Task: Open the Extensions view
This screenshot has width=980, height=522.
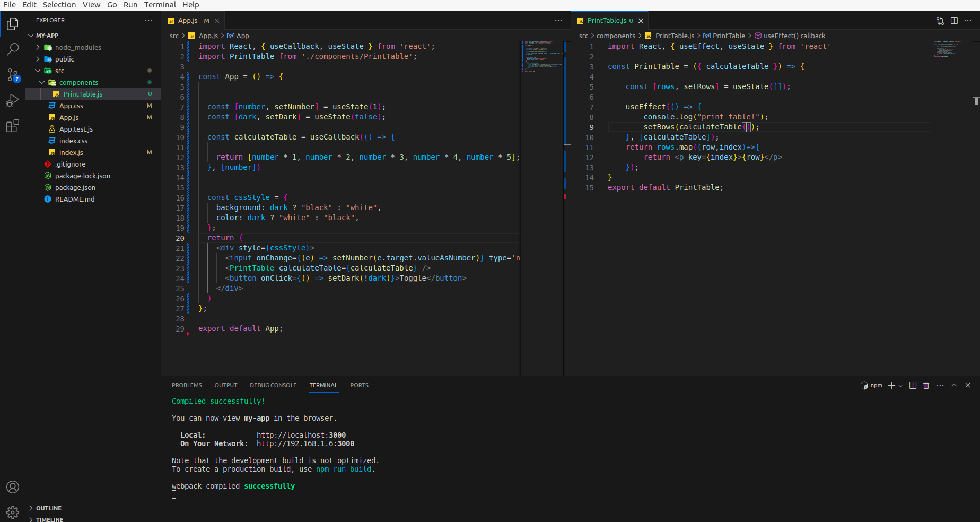Action: [x=13, y=126]
